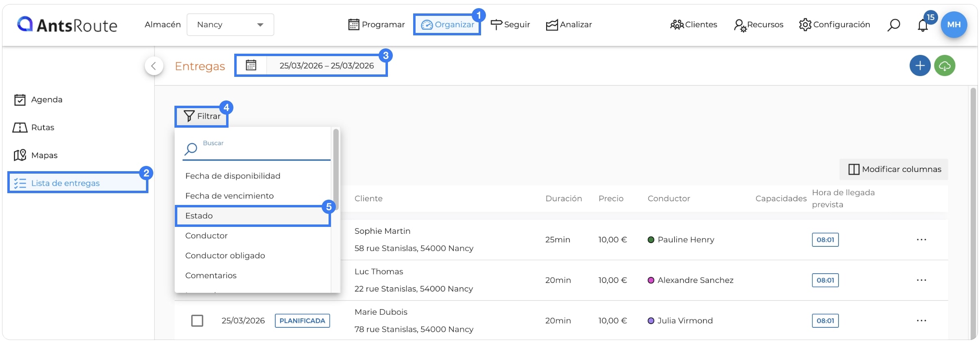980x344 pixels.
Task: Open the calendar icon beside date range
Action: [251, 65]
